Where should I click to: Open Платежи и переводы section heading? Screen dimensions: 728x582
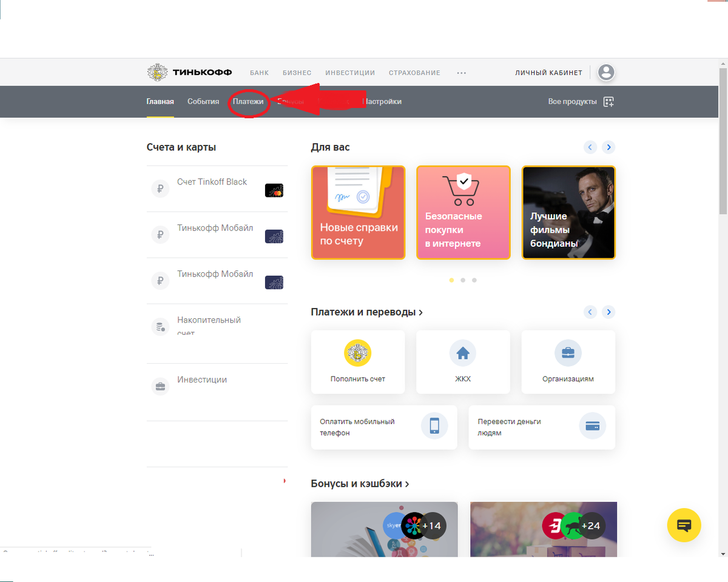pyautogui.click(x=367, y=312)
